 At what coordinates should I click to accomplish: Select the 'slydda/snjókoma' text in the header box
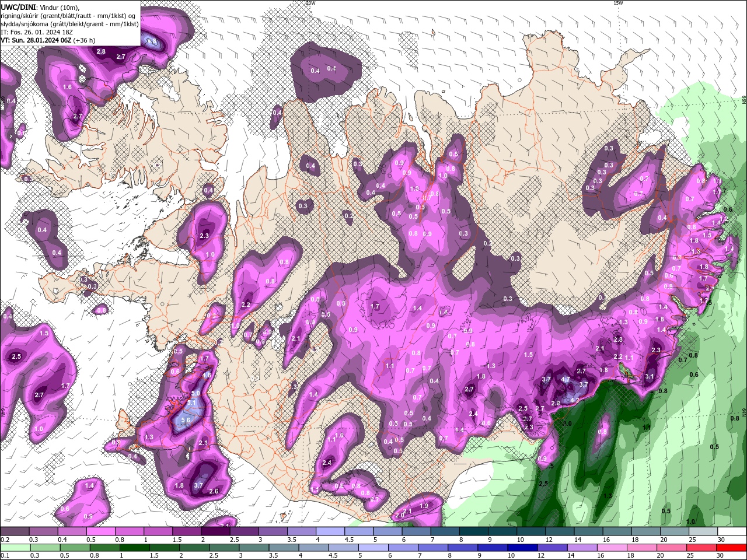(x=25, y=24)
